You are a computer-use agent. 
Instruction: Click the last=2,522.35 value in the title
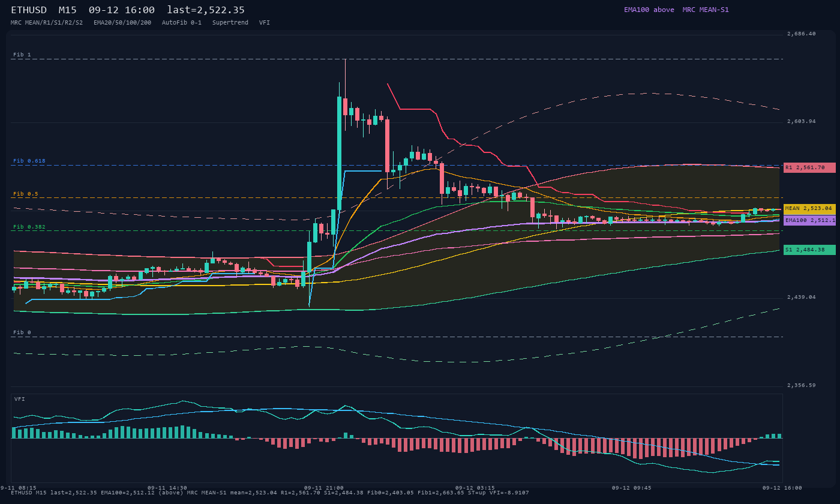tap(206, 10)
